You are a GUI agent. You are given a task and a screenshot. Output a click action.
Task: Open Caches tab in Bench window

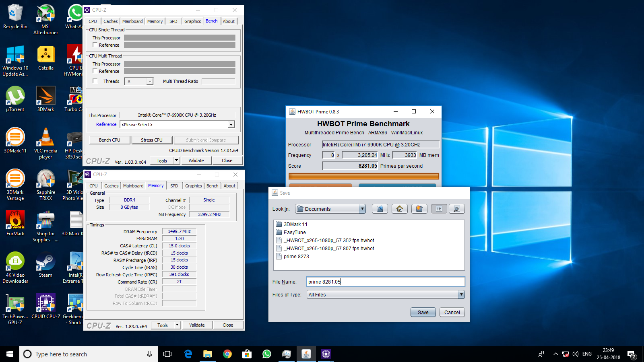[x=111, y=21]
